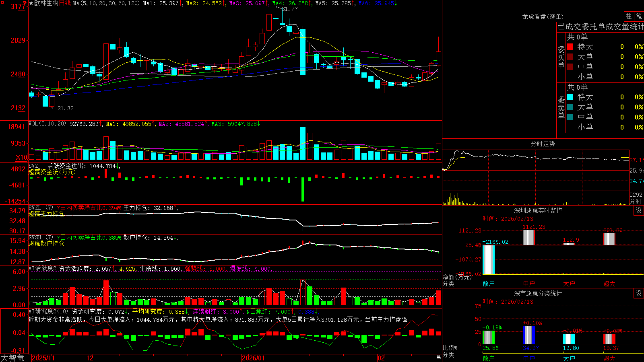Click the cyan 大户 19.80 ratio bar
The image size is (644, 362).
click(x=569, y=339)
